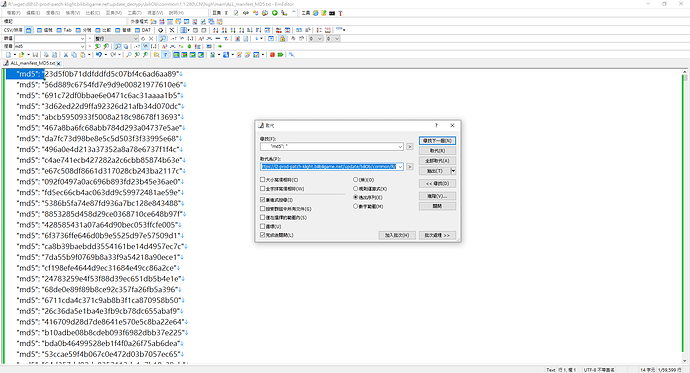Click the green circular run icon

(275, 13)
